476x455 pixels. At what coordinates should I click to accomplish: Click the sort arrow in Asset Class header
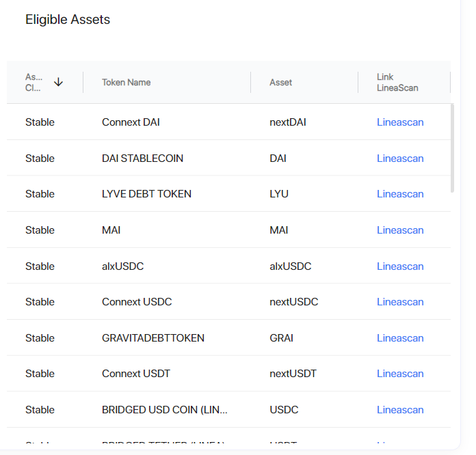58,82
